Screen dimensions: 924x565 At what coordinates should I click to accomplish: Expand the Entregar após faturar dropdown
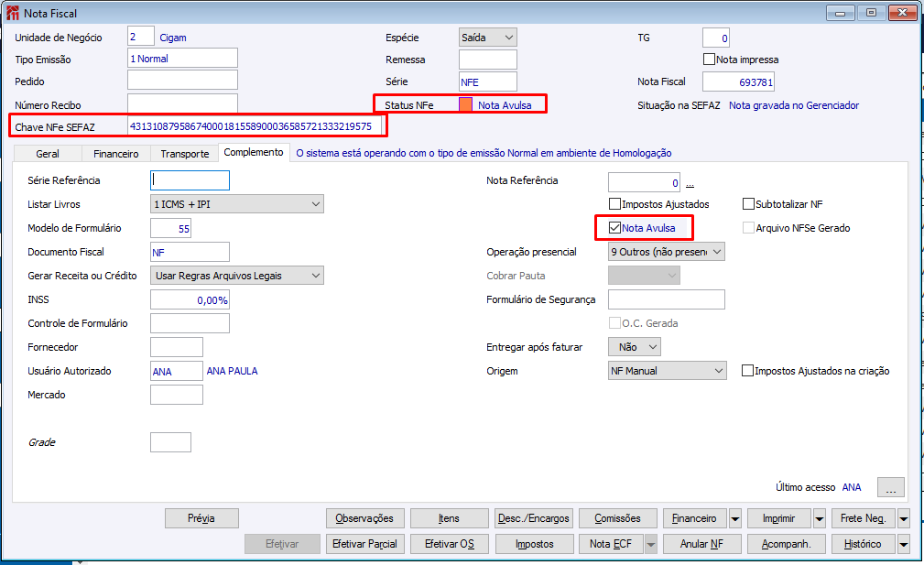[x=635, y=347]
